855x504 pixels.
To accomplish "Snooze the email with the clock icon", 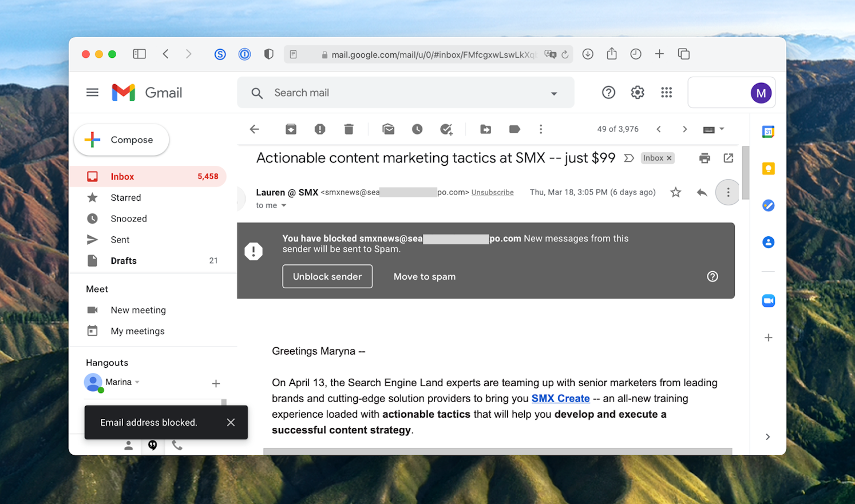I will coord(417,129).
